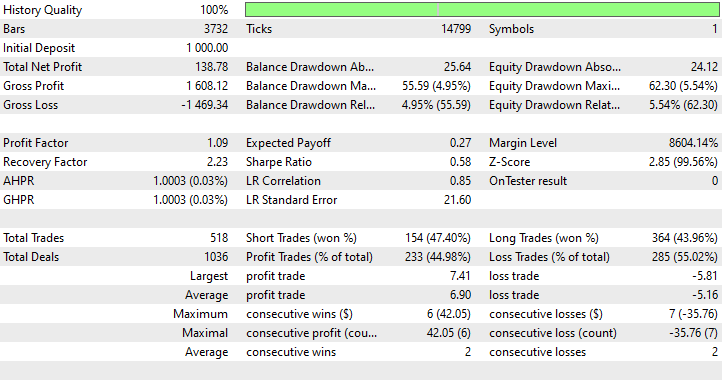Click the Maximum consecutive losses ($) value
This screenshot has width=722, height=383.
[693, 314]
